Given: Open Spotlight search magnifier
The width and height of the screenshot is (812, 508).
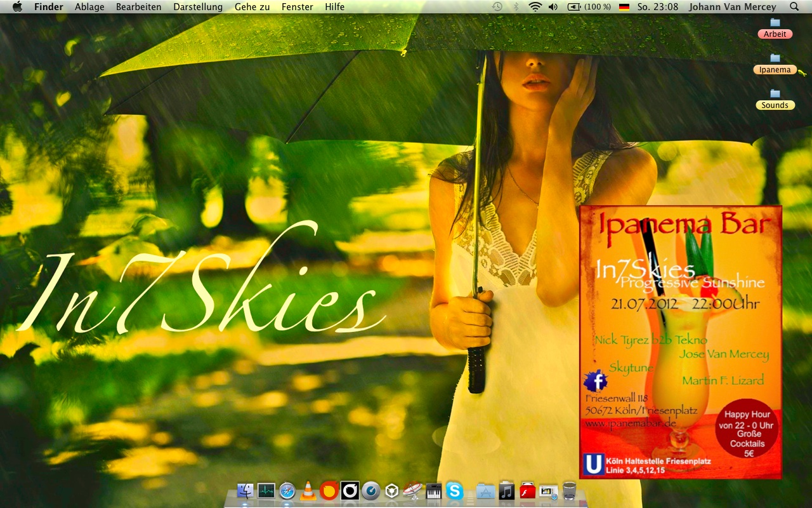Looking at the screenshot, I should pyautogui.click(x=794, y=7).
